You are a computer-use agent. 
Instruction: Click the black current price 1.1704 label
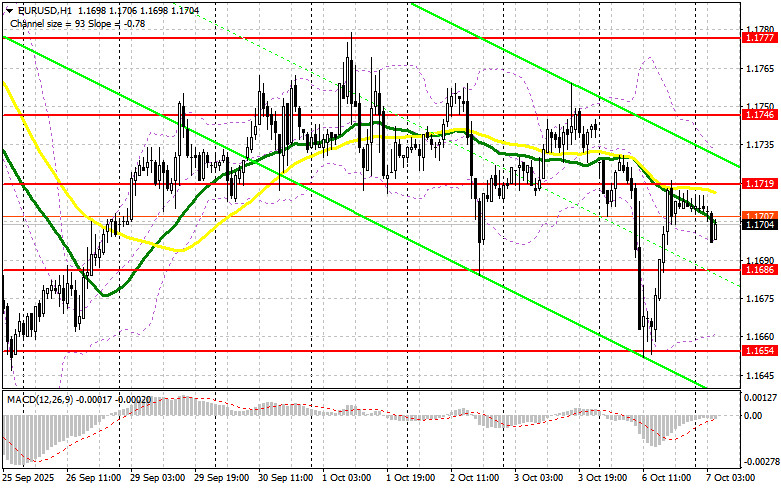pos(759,225)
